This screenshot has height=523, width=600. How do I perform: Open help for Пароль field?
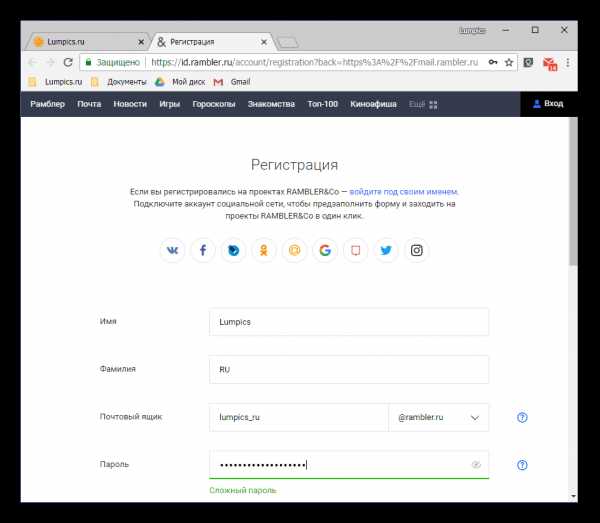pyautogui.click(x=522, y=465)
